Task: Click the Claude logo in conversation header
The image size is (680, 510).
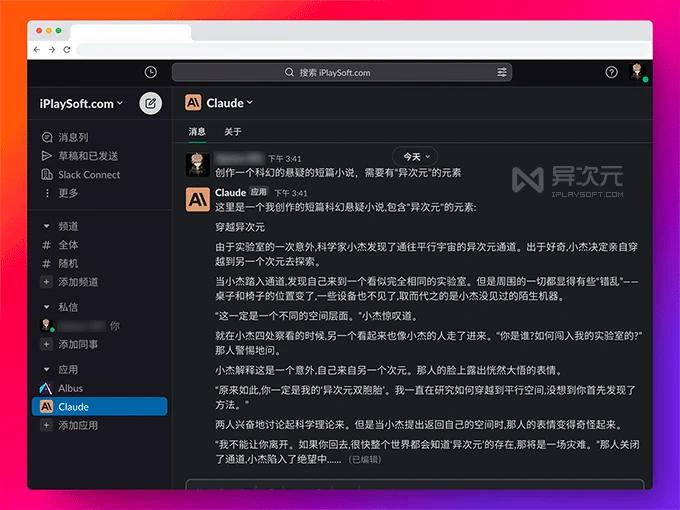Action: [x=193, y=103]
